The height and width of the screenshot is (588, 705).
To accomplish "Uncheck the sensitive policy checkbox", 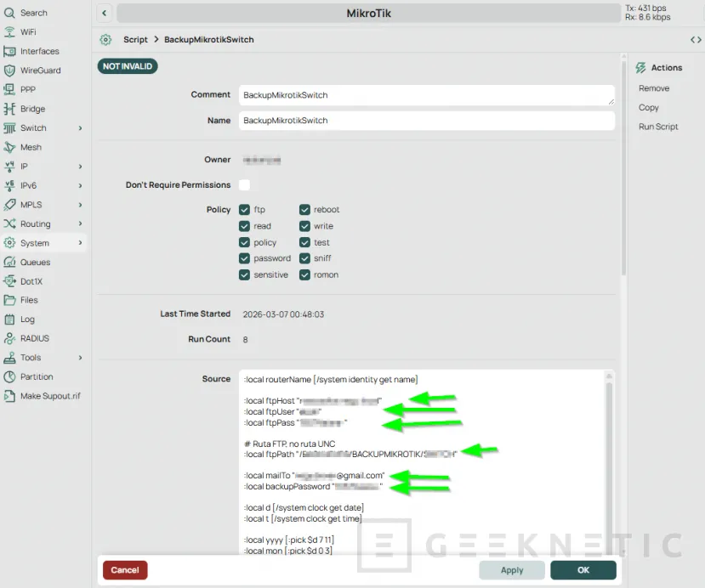I will [x=243, y=274].
